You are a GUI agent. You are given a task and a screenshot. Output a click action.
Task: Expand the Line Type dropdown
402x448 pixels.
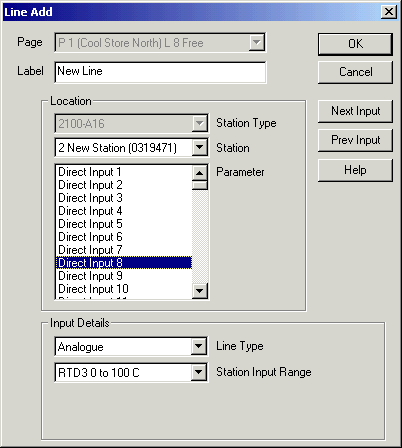click(x=199, y=346)
